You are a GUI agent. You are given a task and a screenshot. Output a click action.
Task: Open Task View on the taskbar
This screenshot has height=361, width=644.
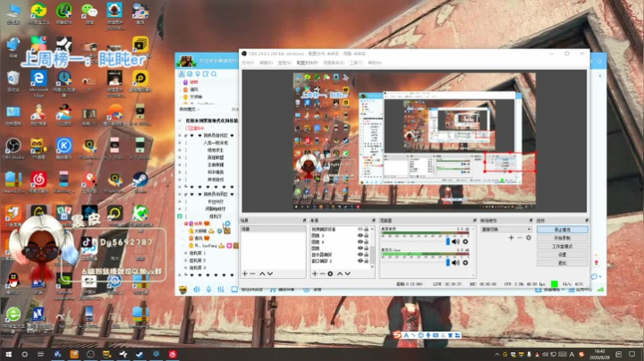point(40,354)
